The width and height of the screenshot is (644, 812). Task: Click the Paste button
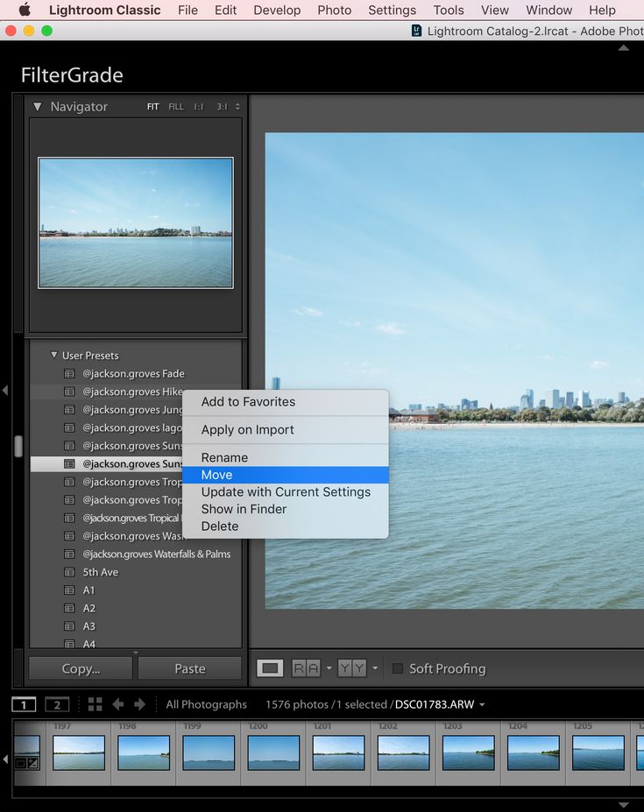coord(190,668)
